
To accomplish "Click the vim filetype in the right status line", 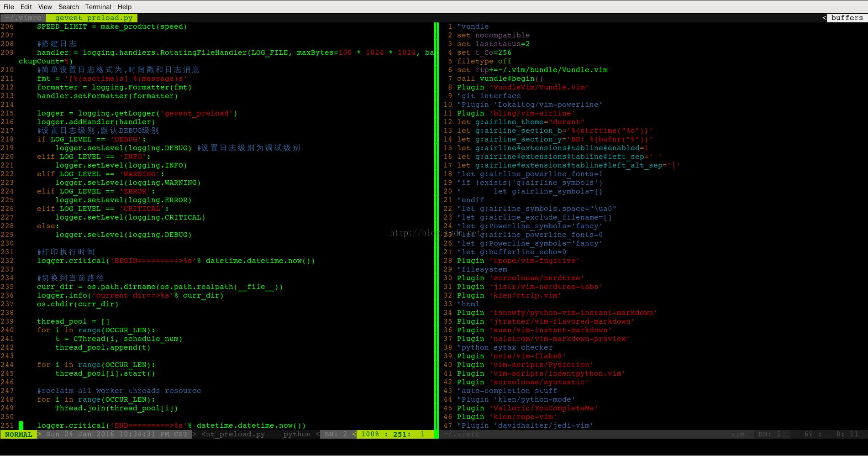I will (x=737, y=434).
